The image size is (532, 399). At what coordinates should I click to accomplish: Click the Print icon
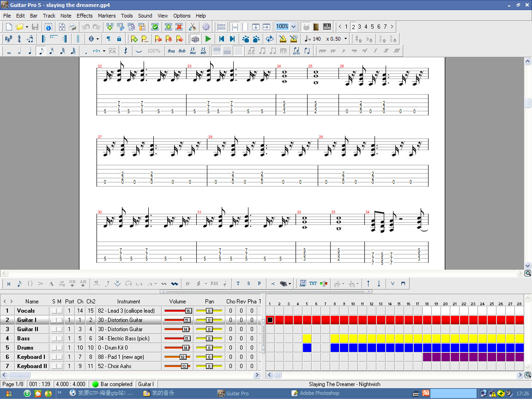point(73,27)
